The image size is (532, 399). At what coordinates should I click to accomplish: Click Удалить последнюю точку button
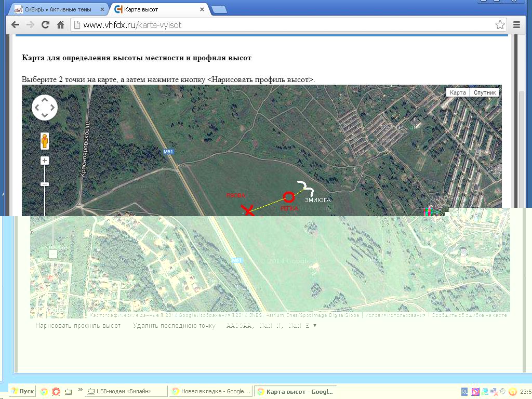pyautogui.click(x=174, y=326)
